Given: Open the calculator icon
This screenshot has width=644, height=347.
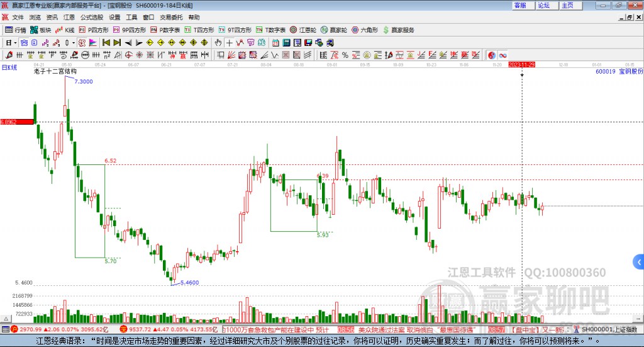Looking at the screenshot, I should coord(286,43).
